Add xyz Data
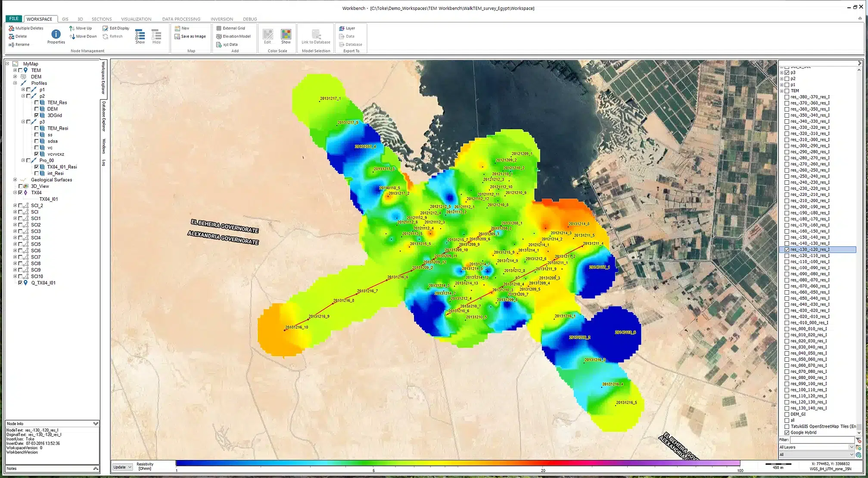 click(227, 45)
